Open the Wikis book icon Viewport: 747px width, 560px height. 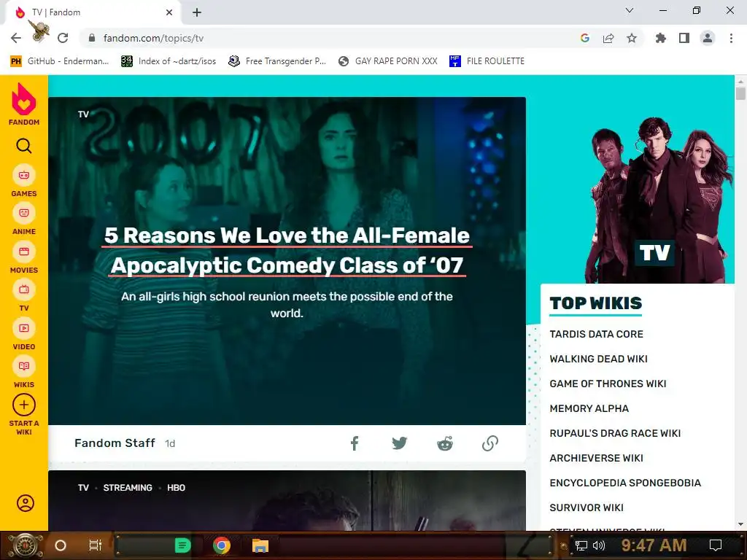point(24,366)
